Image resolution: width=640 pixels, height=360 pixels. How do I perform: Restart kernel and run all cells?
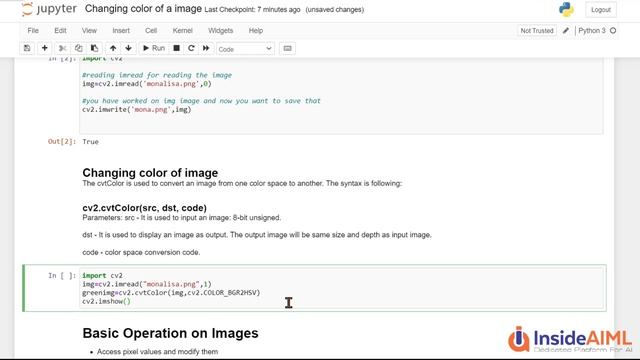(206, 48)
